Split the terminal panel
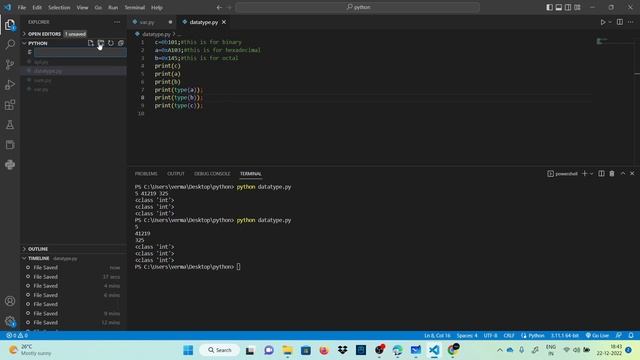Screen dimensions: 640x360 coord(601,173)
